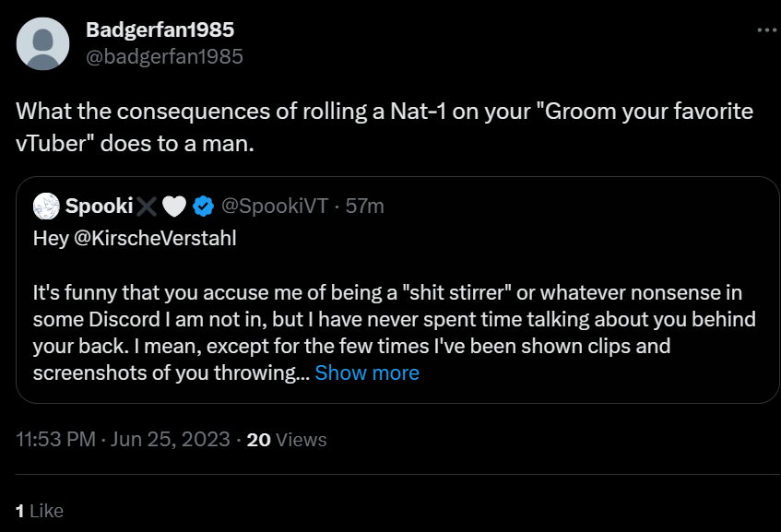Image resolution: width=781 pixels, height=532 pixels.
Task: Click the 11:53 PM Jun 25, 2023 timestamp
Action: pos(123,440)
